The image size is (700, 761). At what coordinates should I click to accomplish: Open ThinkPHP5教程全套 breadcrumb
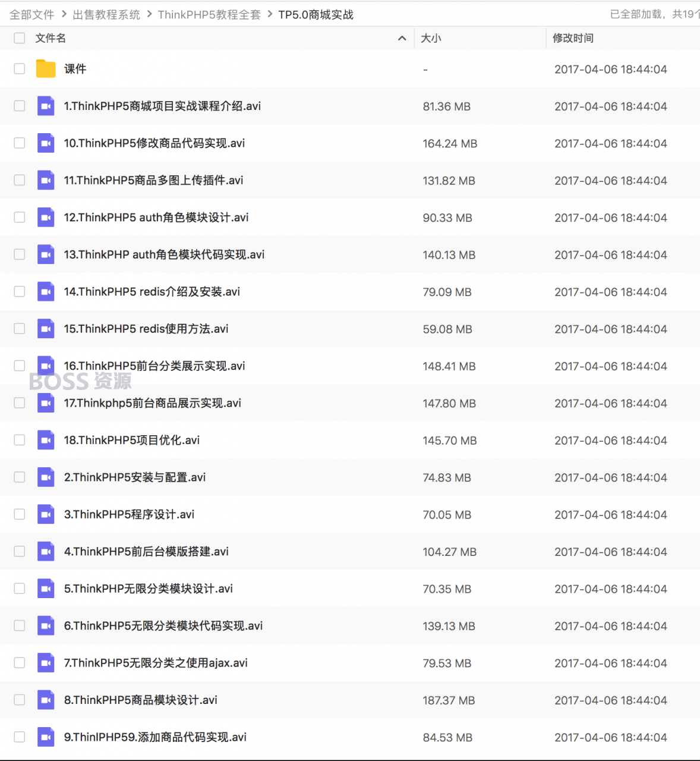click(x=209, y=14)
